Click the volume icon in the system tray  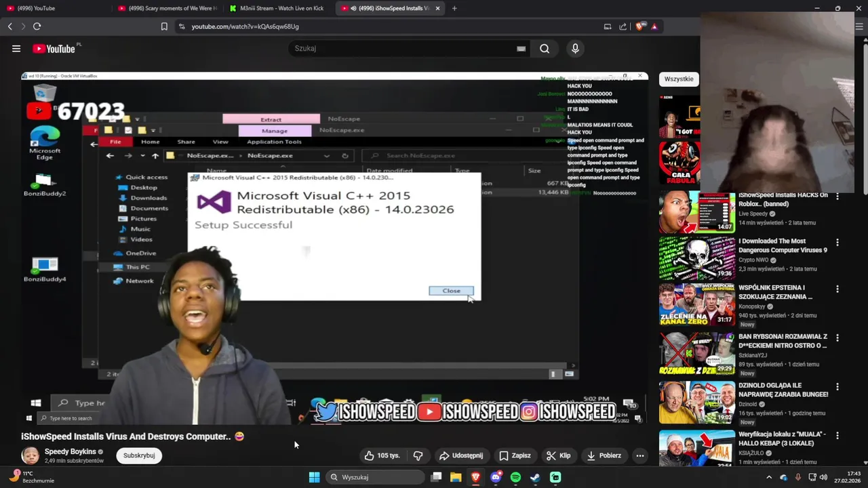pyautogui.click(x=823, y=477)
